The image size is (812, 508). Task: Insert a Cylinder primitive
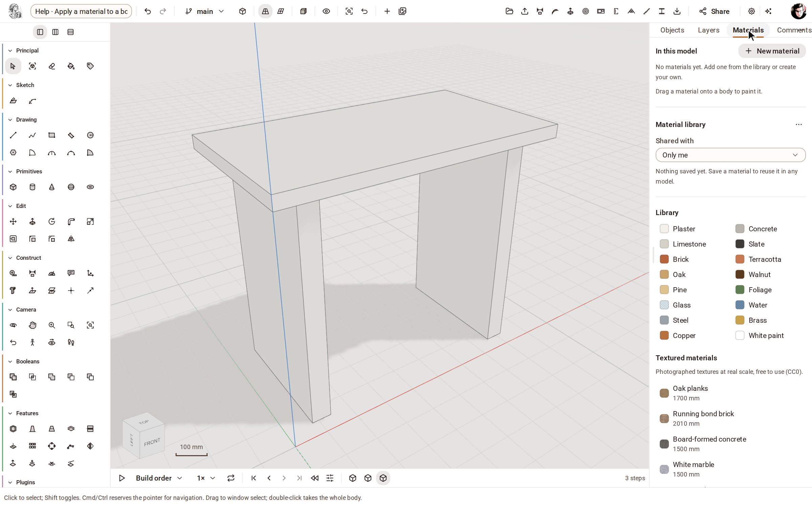pyautogui.click(x=32, y=187)
